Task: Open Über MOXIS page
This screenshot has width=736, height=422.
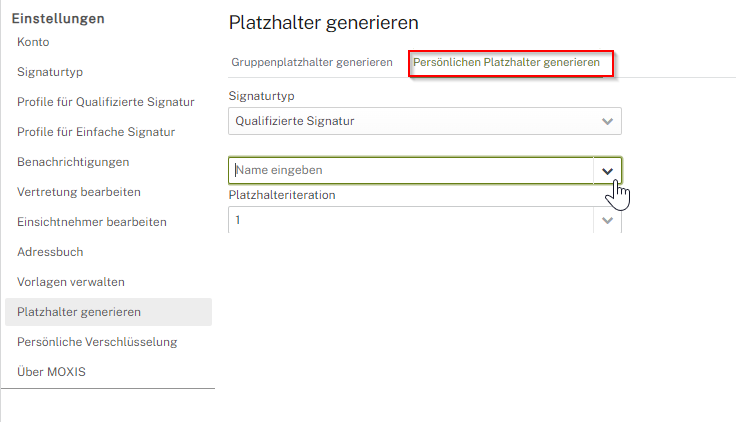Action: click(x=51, y=372)
